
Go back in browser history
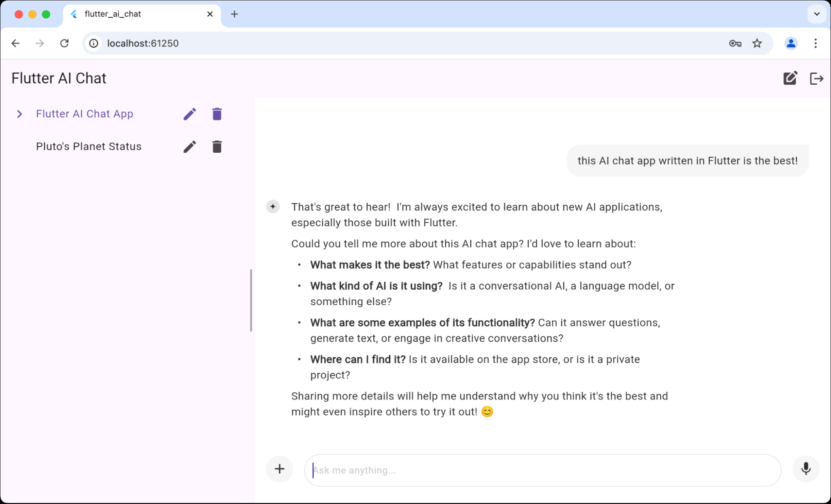tap(16, 43)
